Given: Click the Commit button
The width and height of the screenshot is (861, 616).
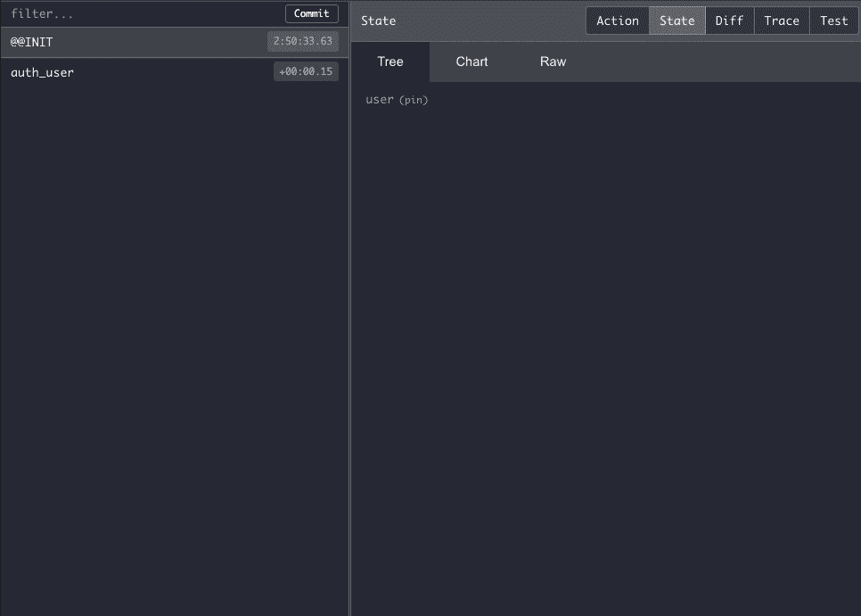Looking at the screenshot, I should point(311,13).
